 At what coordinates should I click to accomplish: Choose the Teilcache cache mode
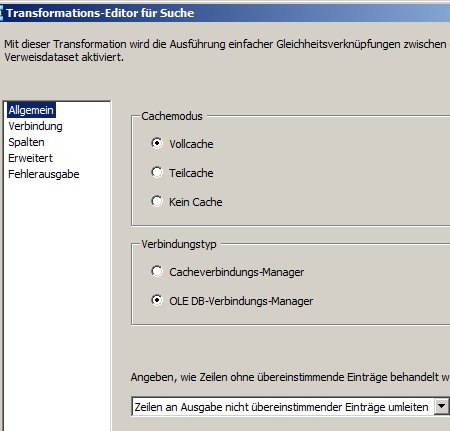[x=157, y=172]
